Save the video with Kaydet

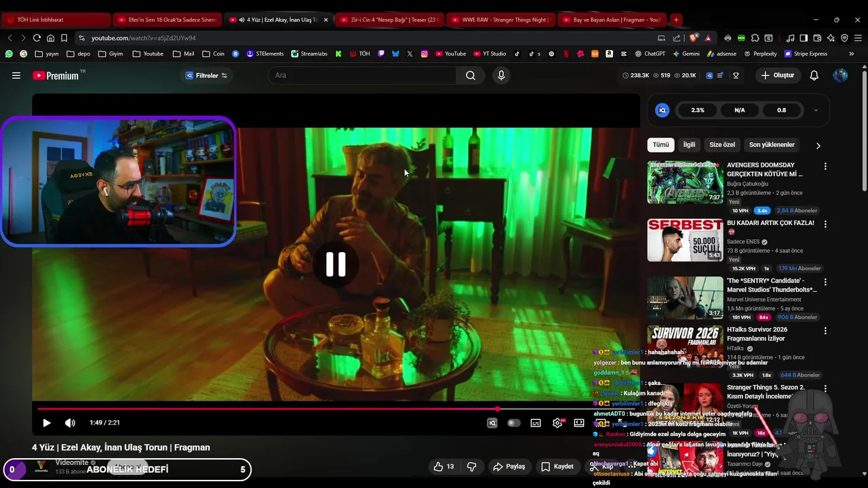click(x=557, y=466)
